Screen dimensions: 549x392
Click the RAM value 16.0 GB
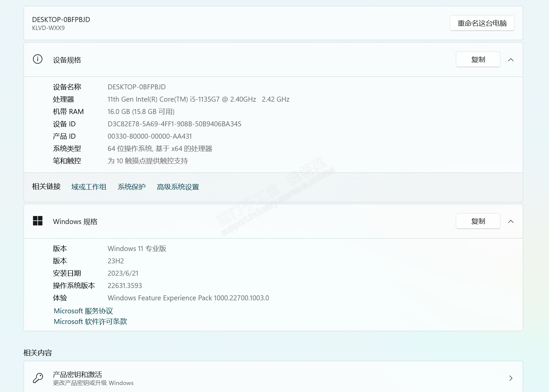(x=141, y=112)
